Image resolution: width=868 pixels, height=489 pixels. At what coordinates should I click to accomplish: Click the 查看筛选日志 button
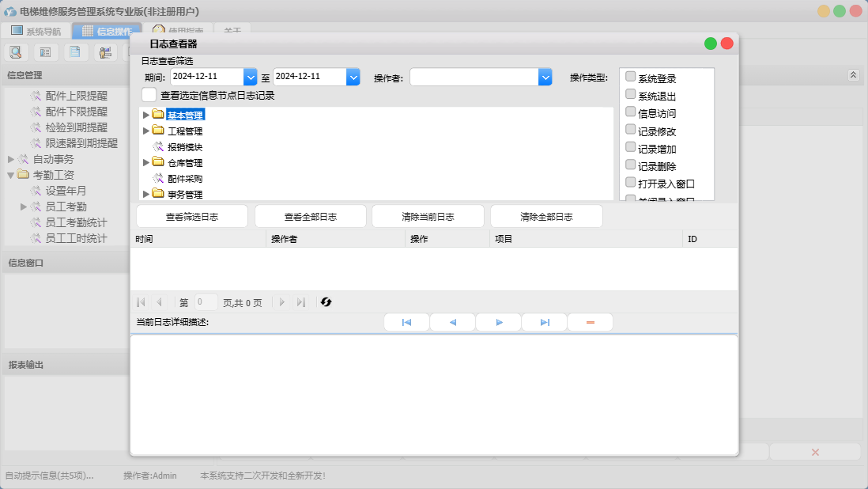click(x=192, y=217)
